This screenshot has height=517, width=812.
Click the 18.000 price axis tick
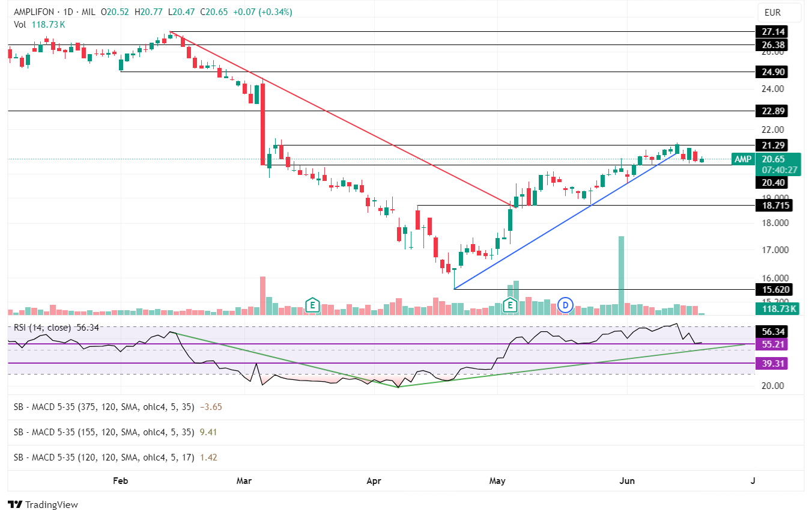[x=775, y=223]
